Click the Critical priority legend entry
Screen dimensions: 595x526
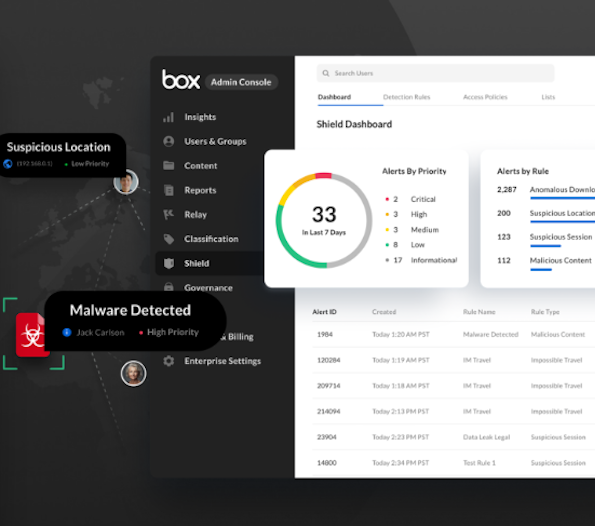tap(410, 199)
